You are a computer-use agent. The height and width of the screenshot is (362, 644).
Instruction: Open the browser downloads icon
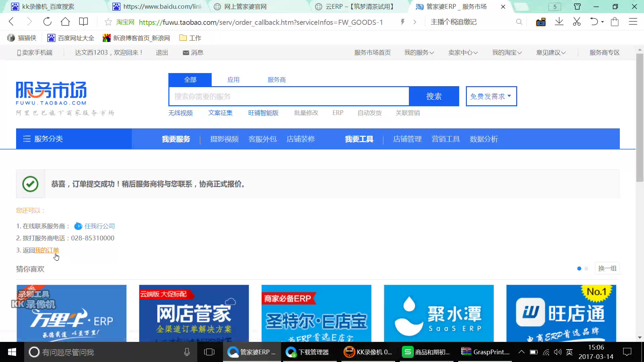coord(559,22)
